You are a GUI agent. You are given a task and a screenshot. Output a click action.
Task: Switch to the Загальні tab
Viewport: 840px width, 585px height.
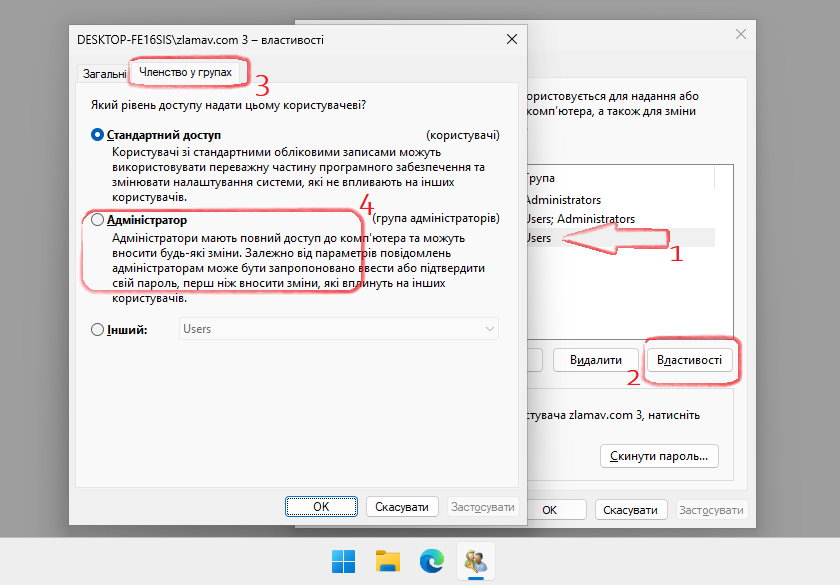click(x=104, y=74)
